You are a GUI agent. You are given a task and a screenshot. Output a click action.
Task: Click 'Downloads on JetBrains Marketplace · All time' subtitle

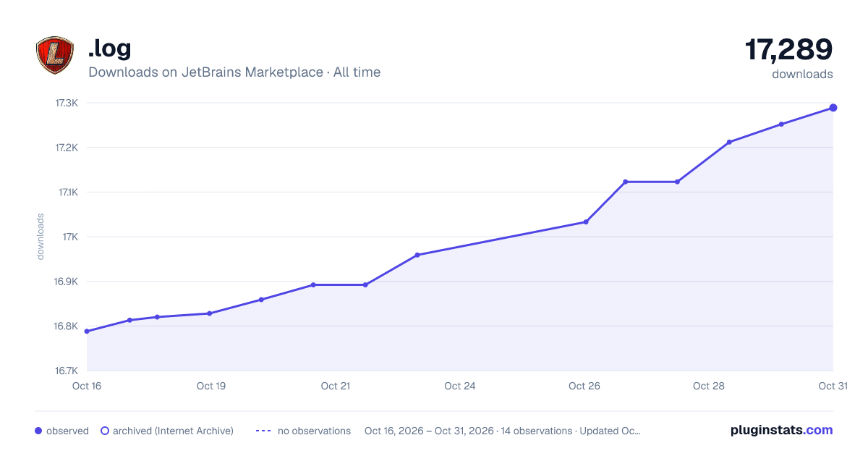coord(234,72)
